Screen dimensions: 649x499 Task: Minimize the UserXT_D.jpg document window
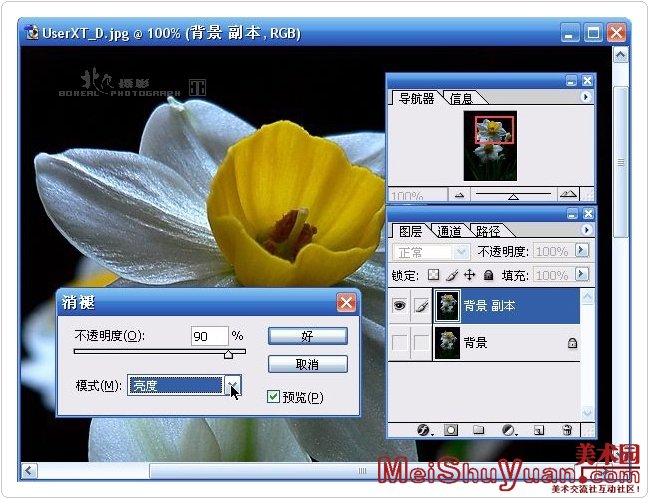pos(570,33)
